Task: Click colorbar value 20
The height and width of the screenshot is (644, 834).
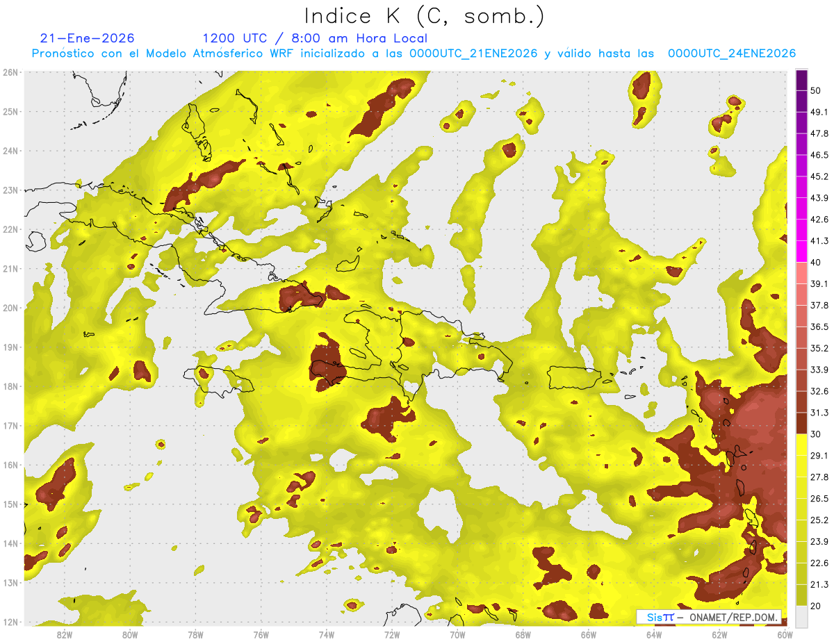Action: [x=816, y=606]
